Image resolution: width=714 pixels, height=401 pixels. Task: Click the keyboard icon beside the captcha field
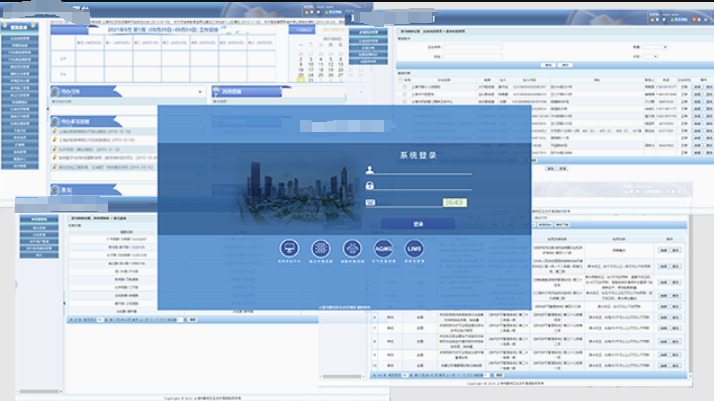pyautogui.click(x=370, y=202)
